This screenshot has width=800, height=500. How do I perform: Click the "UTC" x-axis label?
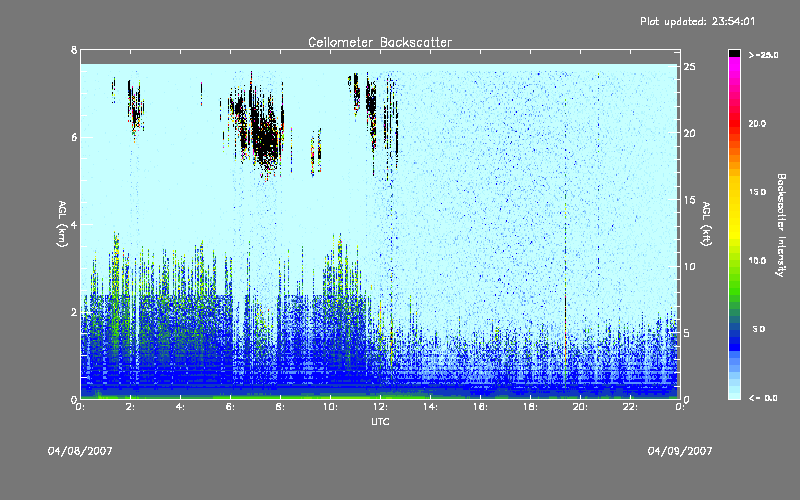(380, 421)
